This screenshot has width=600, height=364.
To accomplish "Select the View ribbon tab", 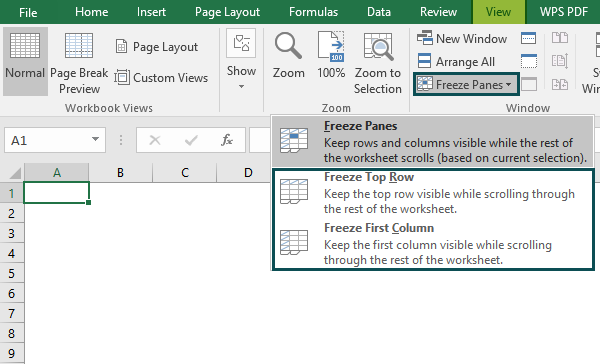I will 499,12.
